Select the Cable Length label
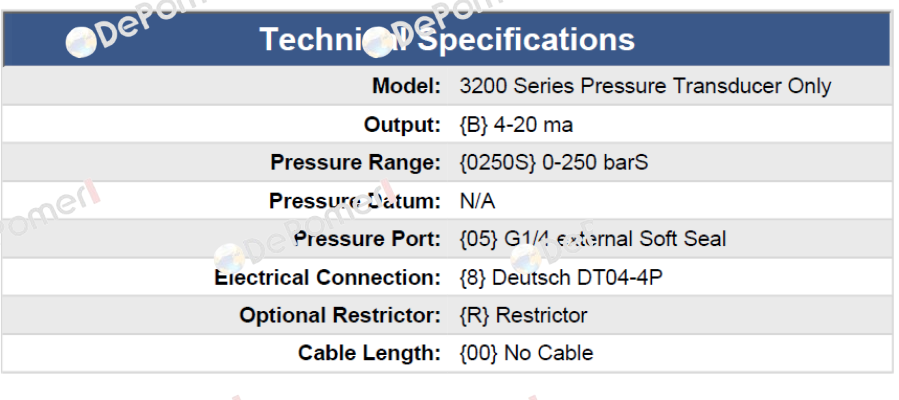899x400 pixels. click(369, 353)
